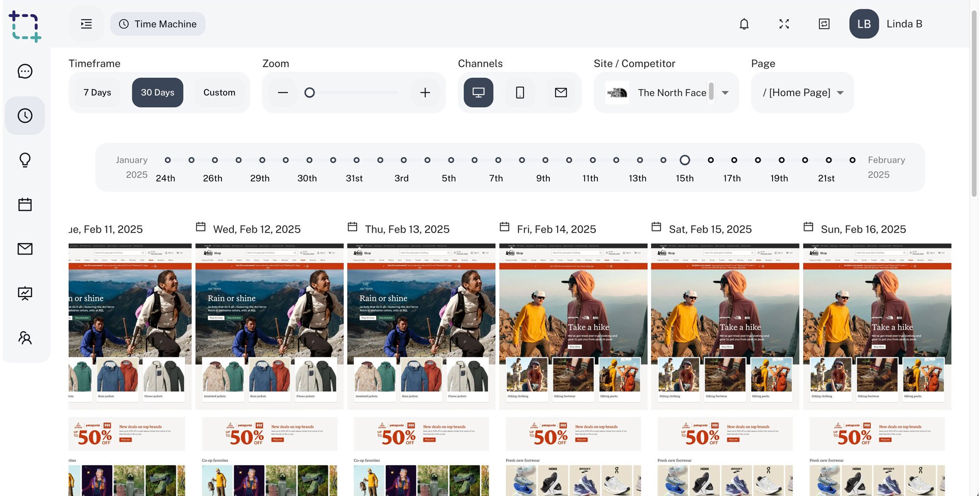Jump to 29th timeline marker

click(262, 160)
